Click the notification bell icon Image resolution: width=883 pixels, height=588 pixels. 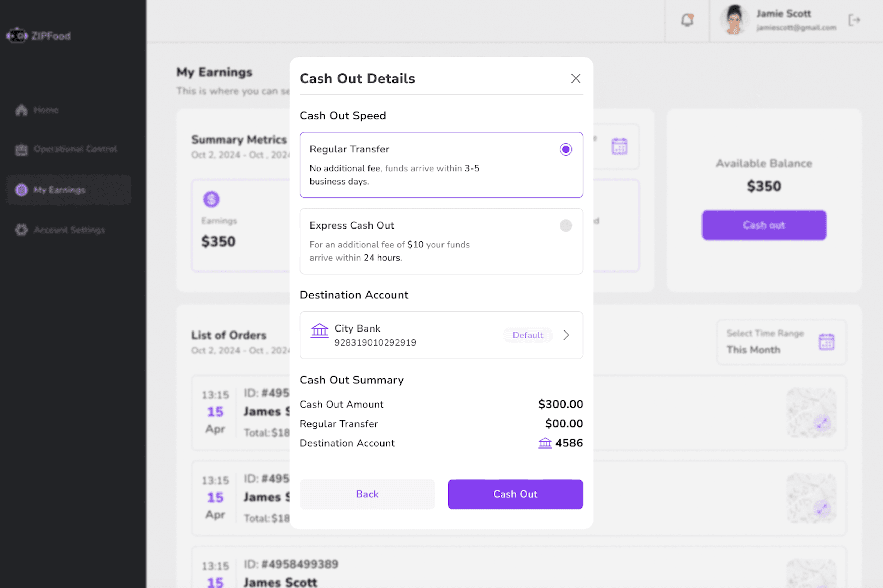[687, 20]
